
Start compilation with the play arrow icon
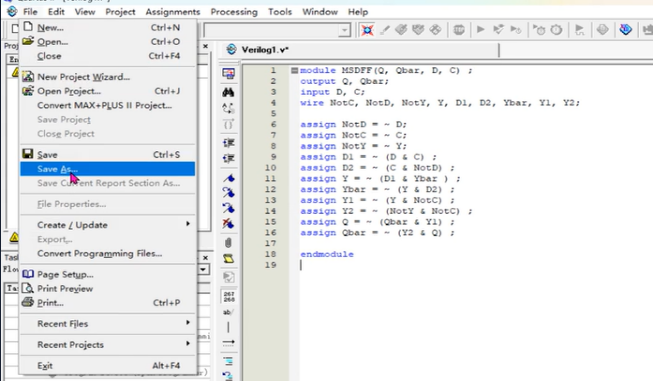click(x=481, y=30)
